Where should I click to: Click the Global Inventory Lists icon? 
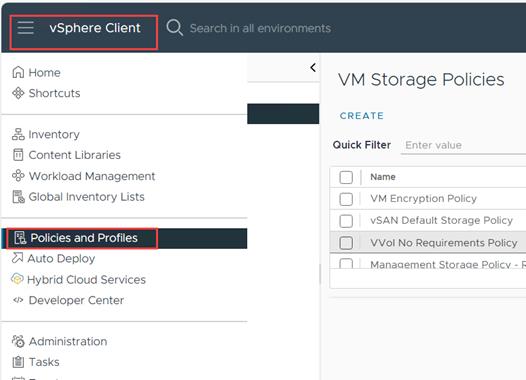18,197
